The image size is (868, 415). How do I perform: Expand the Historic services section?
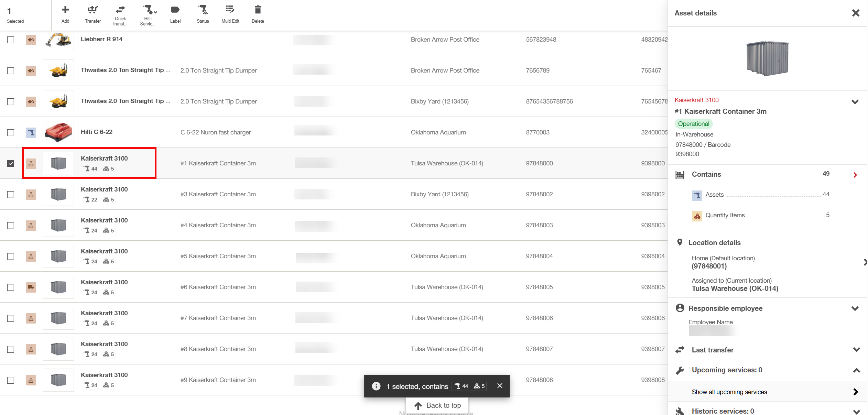click(x=856, y=412)
